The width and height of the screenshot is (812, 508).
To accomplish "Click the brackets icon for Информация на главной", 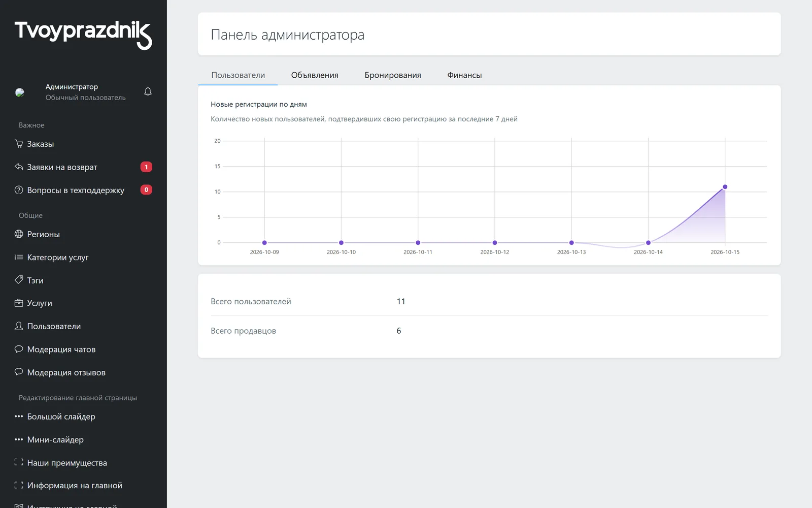I will tap(19, 485).
